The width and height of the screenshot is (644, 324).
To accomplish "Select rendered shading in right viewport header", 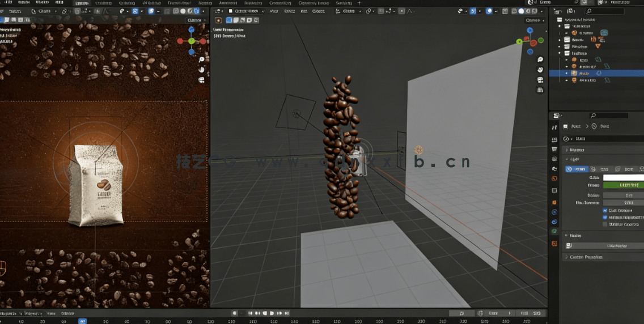I will coord(535,11).
